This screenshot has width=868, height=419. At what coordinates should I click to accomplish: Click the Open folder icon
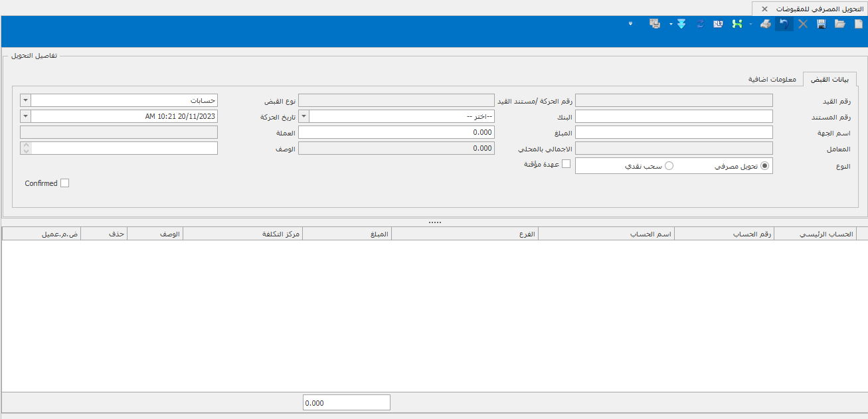click(840, 24)
